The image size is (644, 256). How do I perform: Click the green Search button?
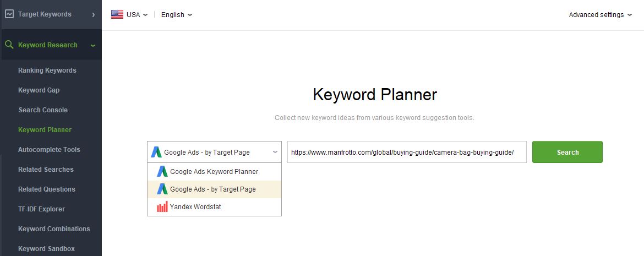point(567,152)
